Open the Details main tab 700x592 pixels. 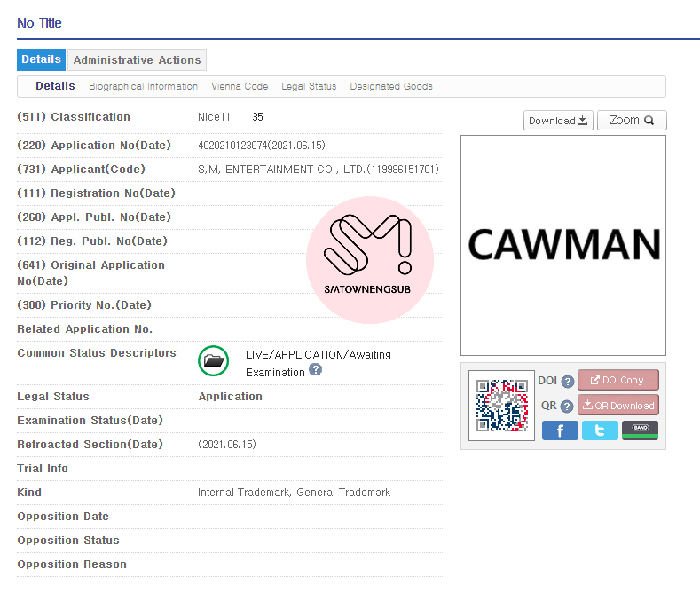tap(41, 59)
